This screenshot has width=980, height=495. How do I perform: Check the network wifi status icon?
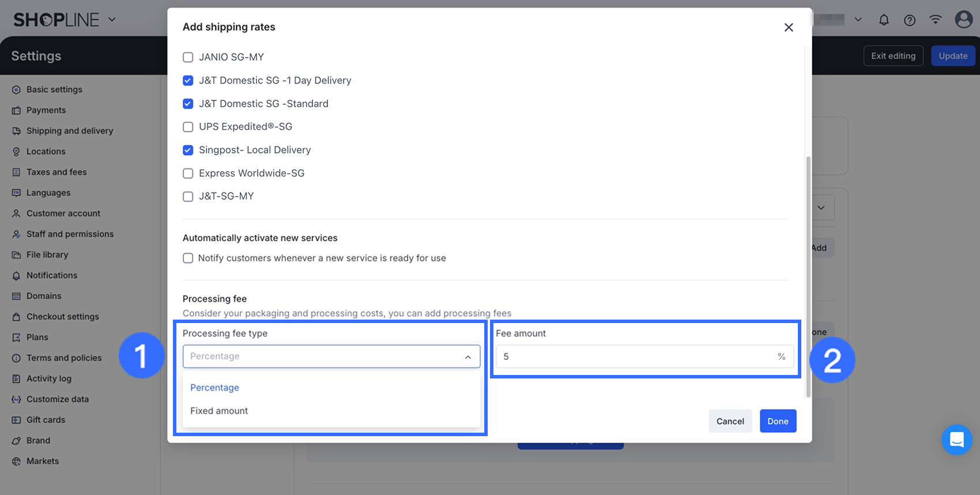(936, 20)
